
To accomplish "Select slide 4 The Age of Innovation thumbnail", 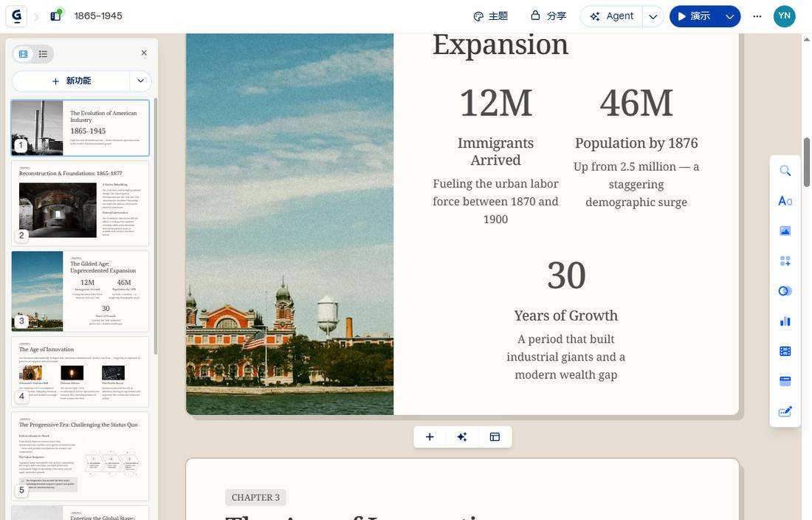I will point(80,372).
